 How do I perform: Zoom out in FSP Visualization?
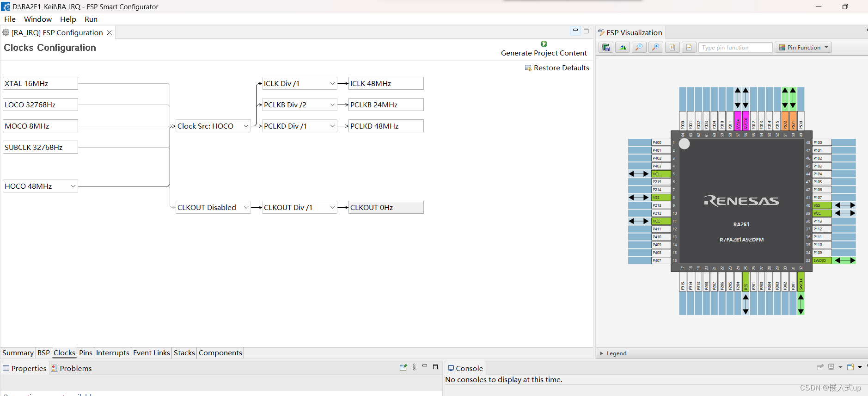point(639,47)
